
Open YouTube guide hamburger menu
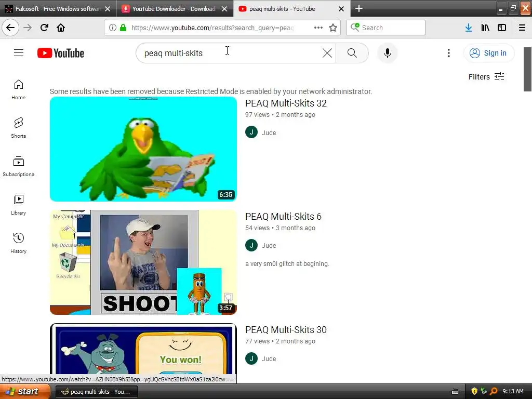pos(19,53)
